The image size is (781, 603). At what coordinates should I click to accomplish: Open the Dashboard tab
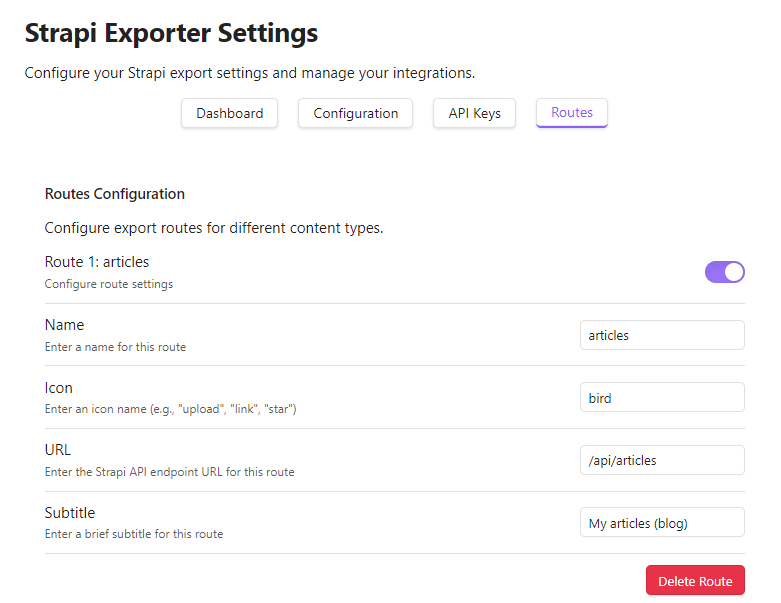pyautogui.click(x=229, y=113)
